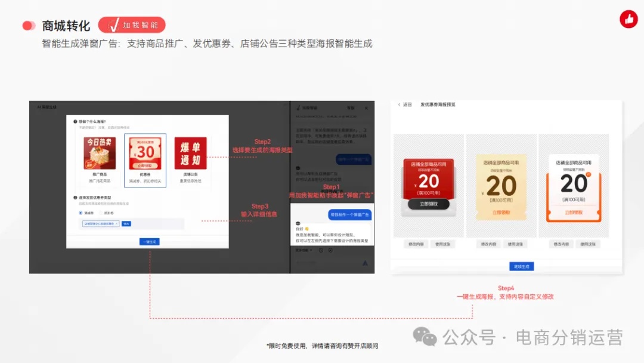The image size is (644, 363).
Task: Click 修改内容 under the orange-bordered poster
Action: (x=561, y=244)
